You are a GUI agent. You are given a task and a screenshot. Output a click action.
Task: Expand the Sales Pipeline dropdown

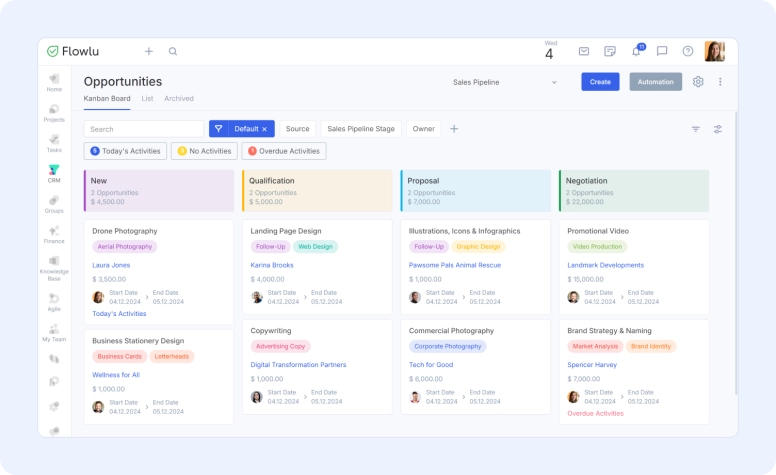504,82
